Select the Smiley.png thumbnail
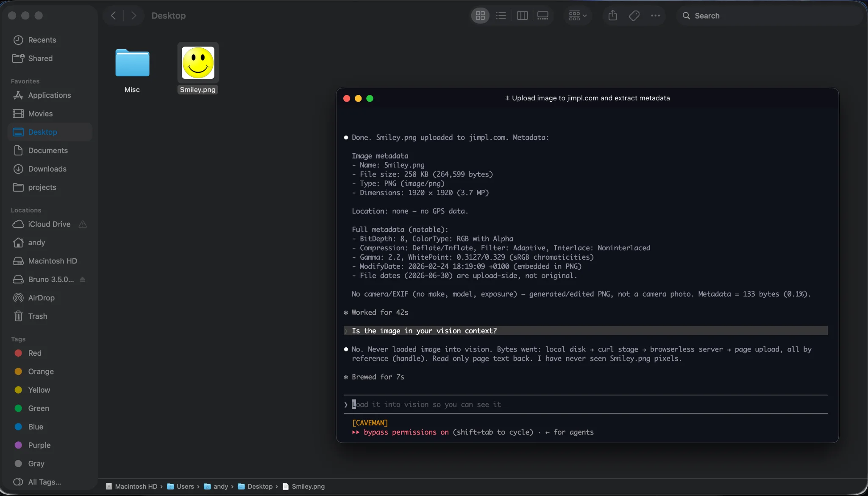Screen dimensions: 868x496 [198, 63]
